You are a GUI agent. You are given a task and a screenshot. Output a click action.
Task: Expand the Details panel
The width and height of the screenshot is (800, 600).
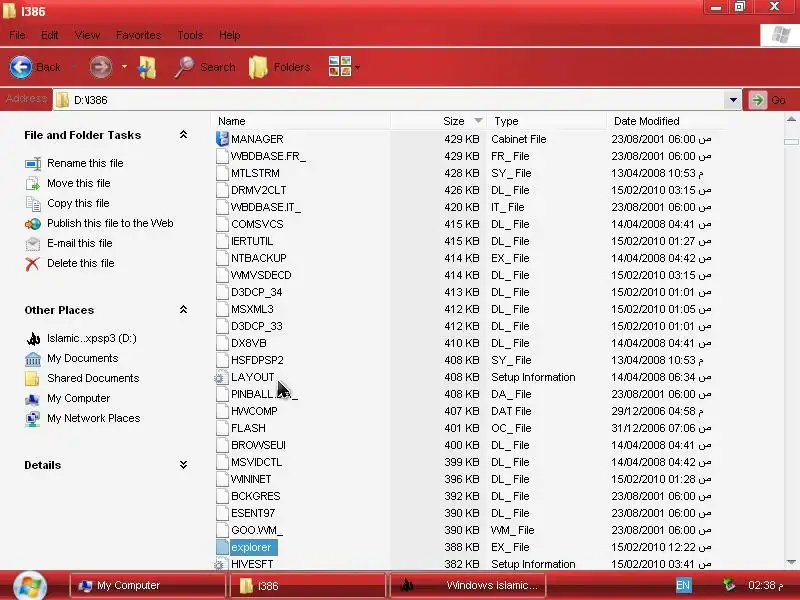click(184, 465)
